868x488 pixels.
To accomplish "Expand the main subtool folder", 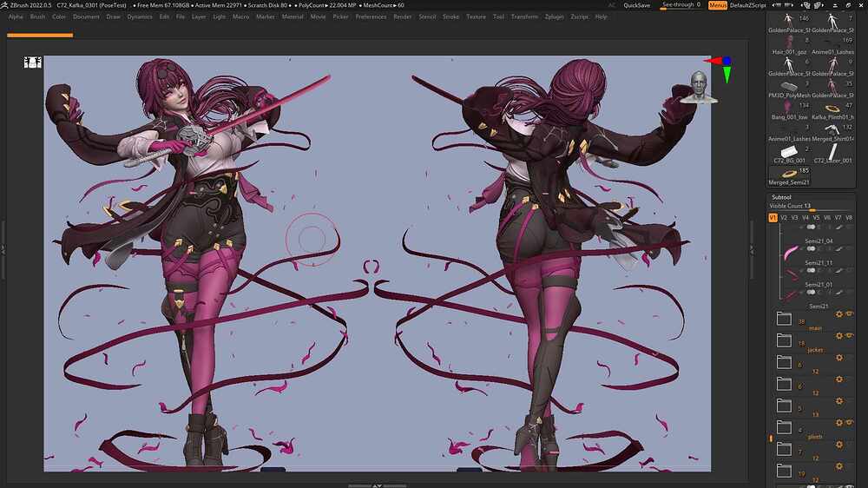I will click(x=784, y=319).
